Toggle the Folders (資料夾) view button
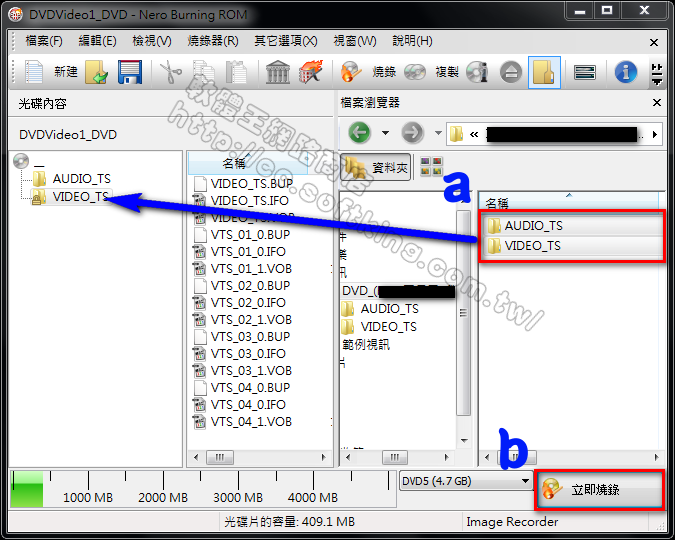 (x=375, y=168)
